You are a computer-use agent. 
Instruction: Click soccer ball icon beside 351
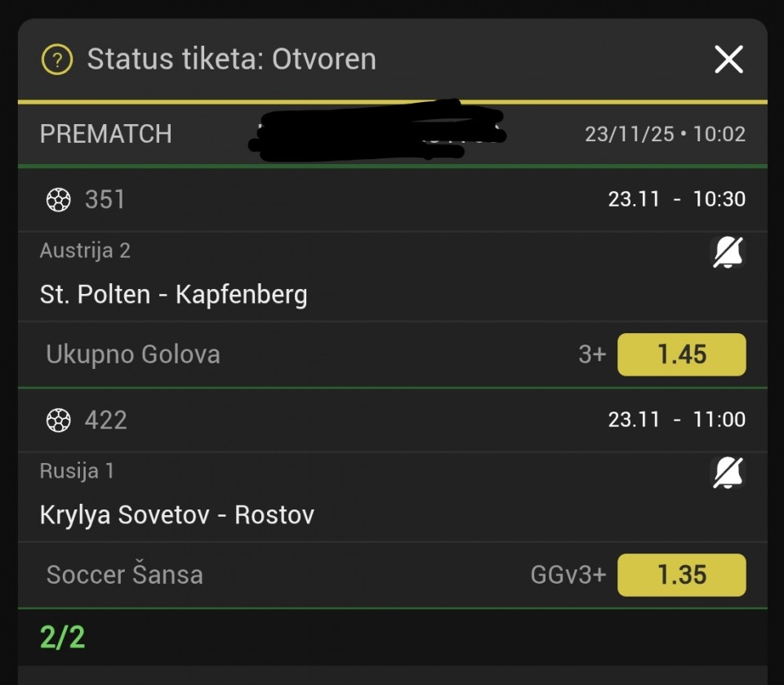point(59,199)
